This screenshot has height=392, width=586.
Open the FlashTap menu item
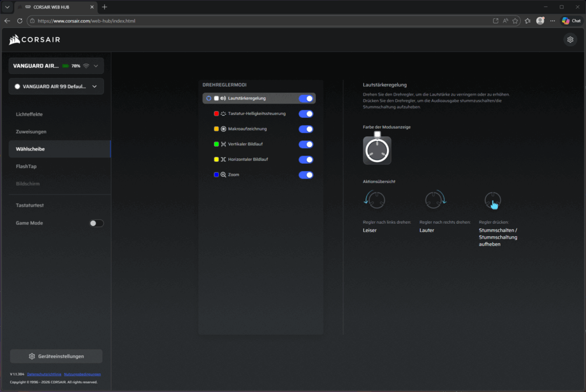pyautogui.click(x=27, y=167)
